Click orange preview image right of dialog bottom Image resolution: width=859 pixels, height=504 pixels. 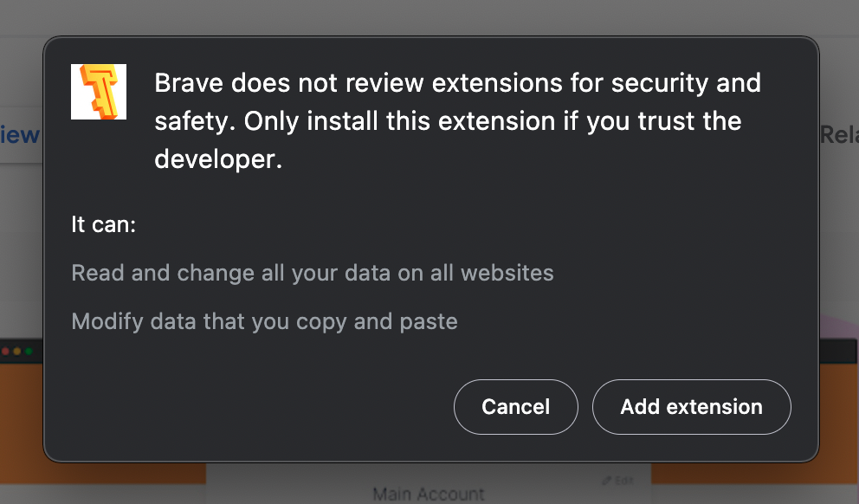tap(839, 422)
